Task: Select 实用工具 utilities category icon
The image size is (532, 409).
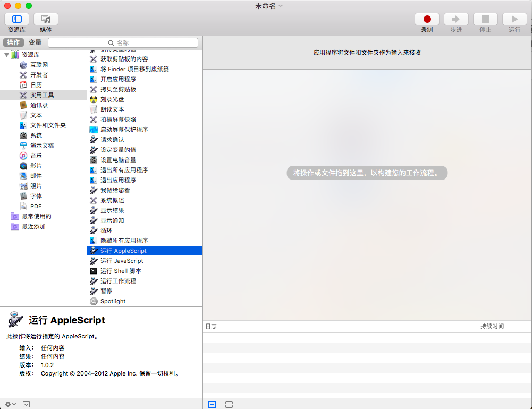Action: [x=23, y=95]
